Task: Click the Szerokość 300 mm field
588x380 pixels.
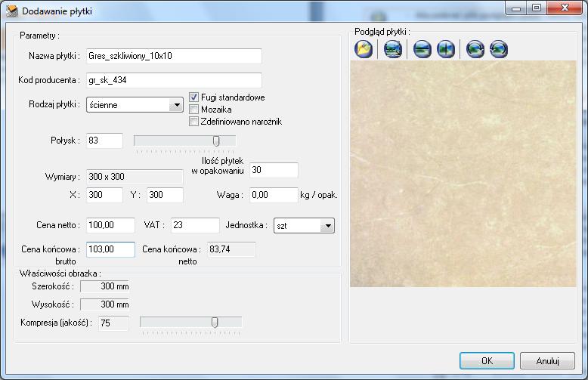Action: (104, 286)
